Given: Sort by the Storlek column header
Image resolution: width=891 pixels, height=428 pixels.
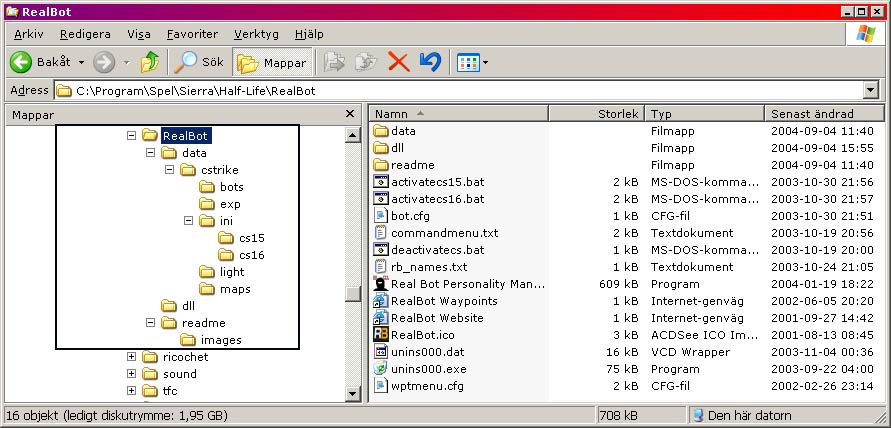Looking at the screenshot, I should (x=597, y=114).
